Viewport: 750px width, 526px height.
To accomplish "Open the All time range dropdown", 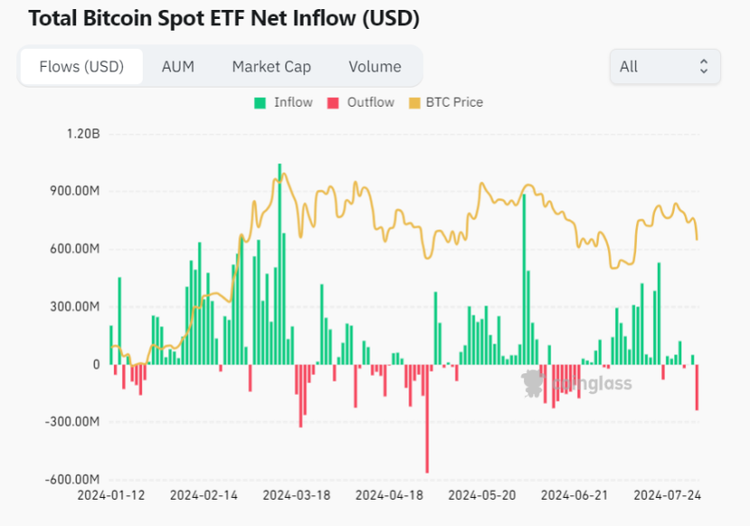I will tap(665, 66).
